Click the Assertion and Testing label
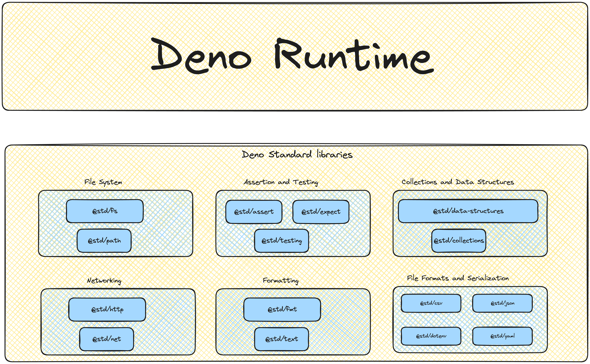 coord(281,182)
